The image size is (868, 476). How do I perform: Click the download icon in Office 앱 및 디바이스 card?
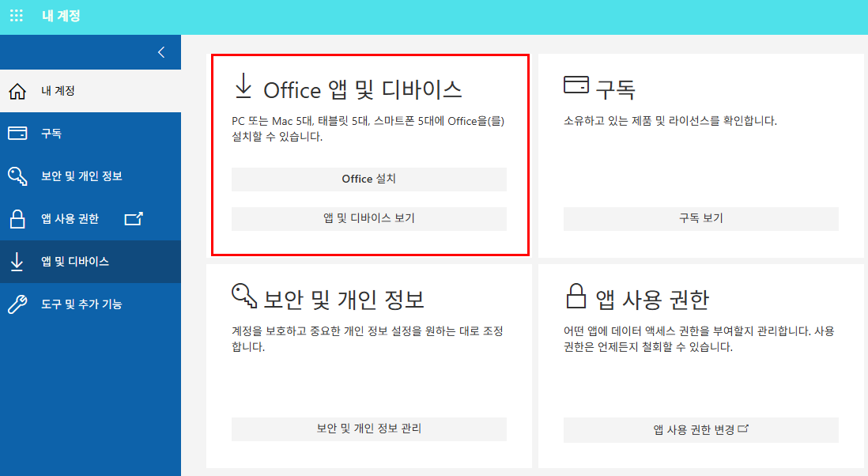click(243, 85)
